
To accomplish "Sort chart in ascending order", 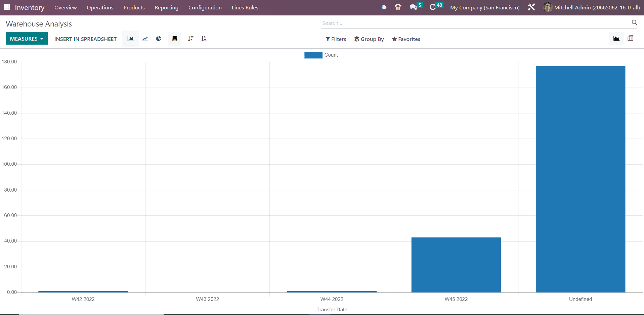I will [204, 39].
